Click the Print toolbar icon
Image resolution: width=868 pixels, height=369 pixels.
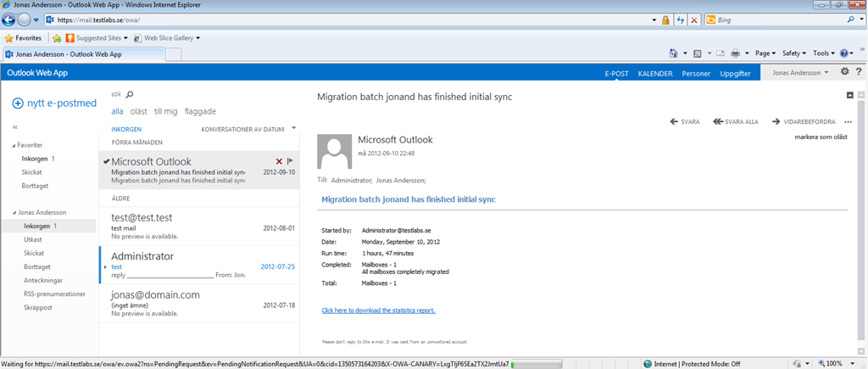pos(736,53)
